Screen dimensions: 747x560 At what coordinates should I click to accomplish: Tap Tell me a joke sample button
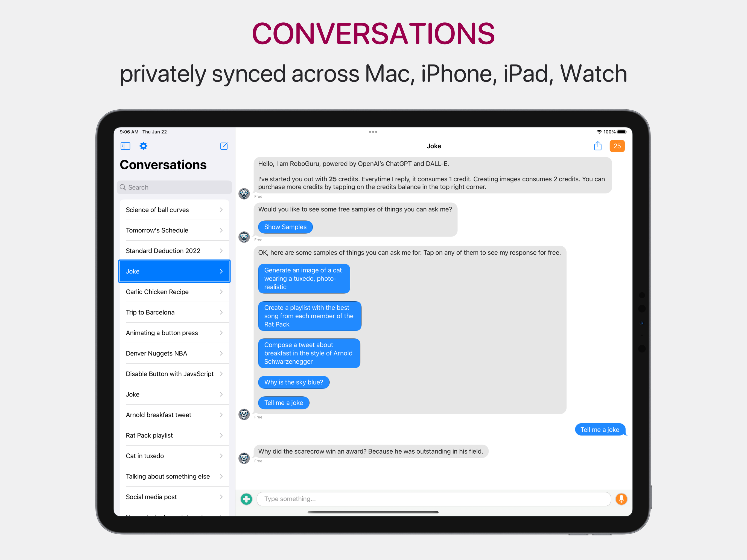(x=285, y=403)
